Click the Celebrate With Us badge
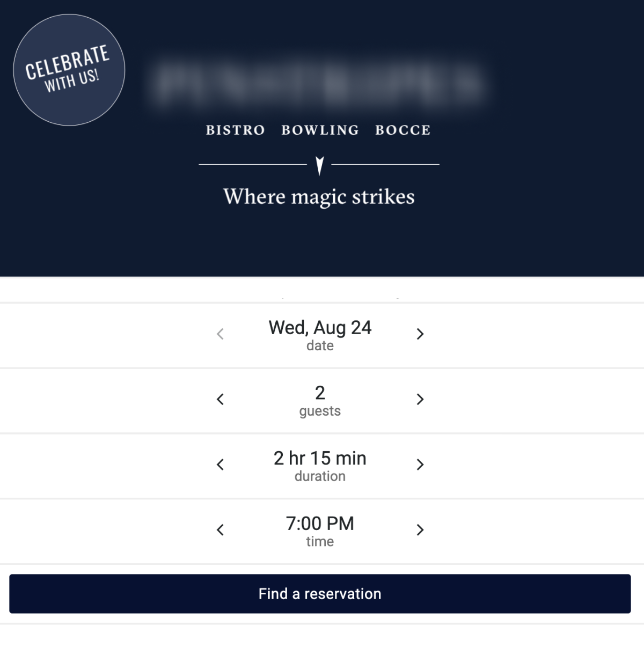Viewport: 644px width, 655px height. coord(69,70)
